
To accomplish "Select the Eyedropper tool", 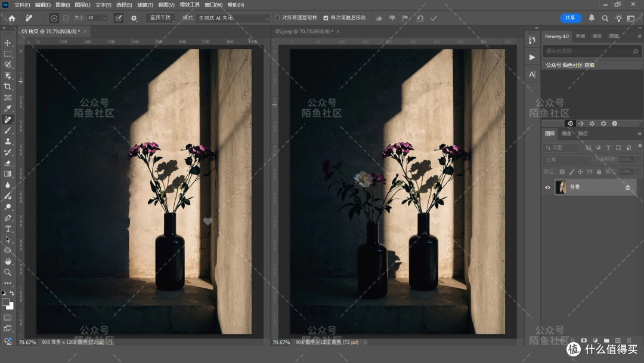I will click(7, 109).
